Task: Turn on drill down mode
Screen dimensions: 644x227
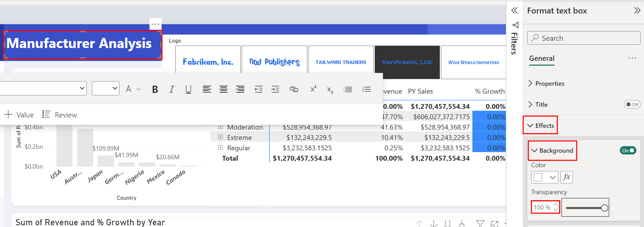Action: click(x=434, y=224)
